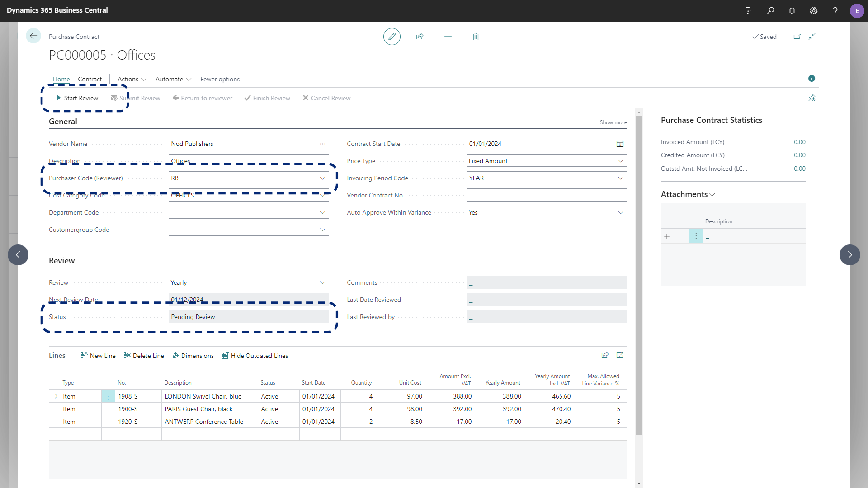The height and width of the screenshot is (488, 868).
Task: Pin the action bar
Action: click(812, 98)
